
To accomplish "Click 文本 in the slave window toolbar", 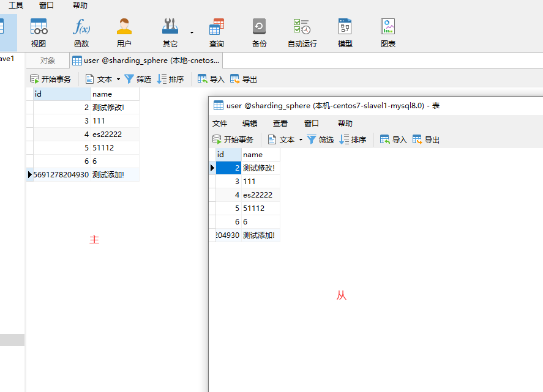I will (282, 140).
